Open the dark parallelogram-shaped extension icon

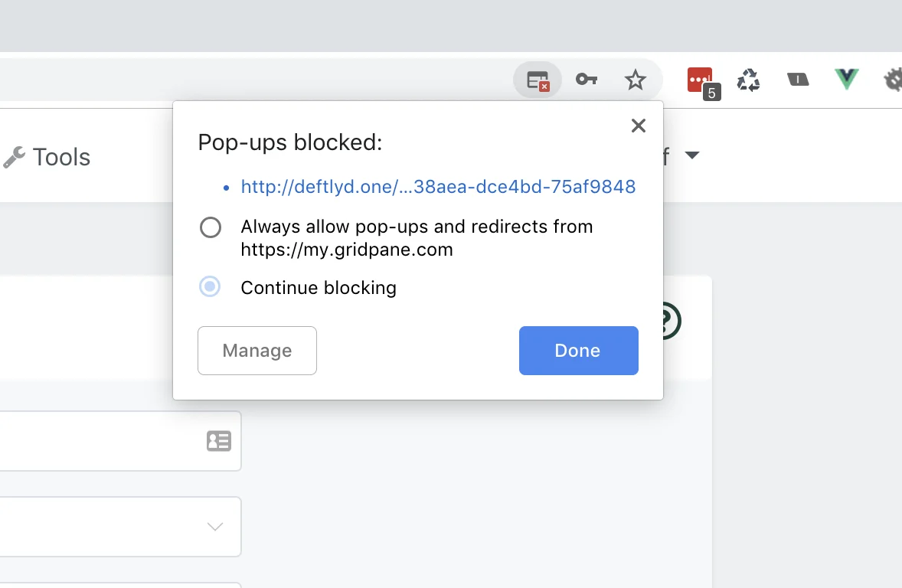pyautogui.click(x=797, y=80)
